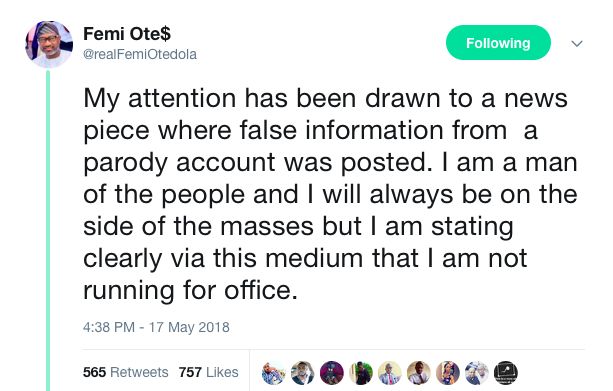Image resolution: width=613 pixels, height=391 pixels.
Task: Expand the tweet options chevron
Action: point(577,43)
